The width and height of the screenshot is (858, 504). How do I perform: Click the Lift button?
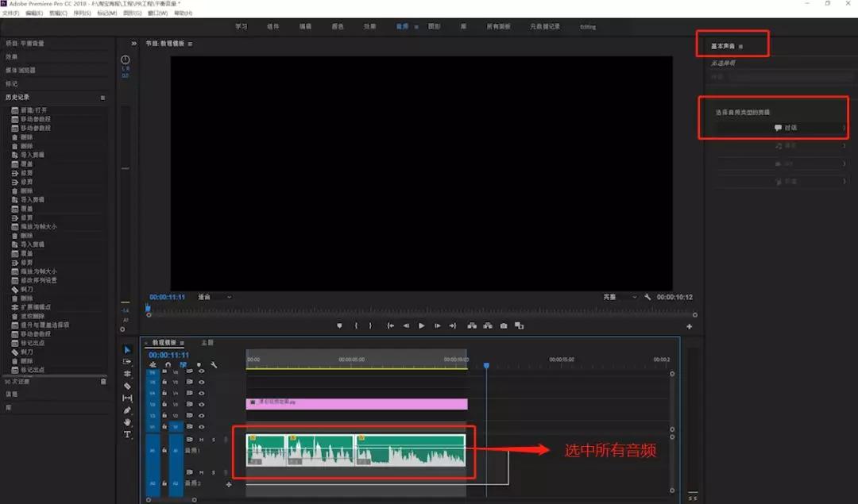[x=472, y=325]
